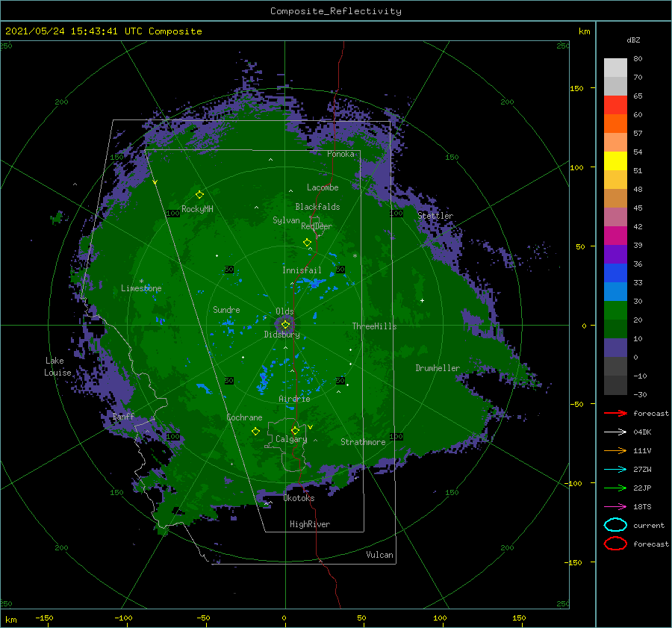
Task: Select the yellow diamond marker below RedDeer
Action: (307, 243)
